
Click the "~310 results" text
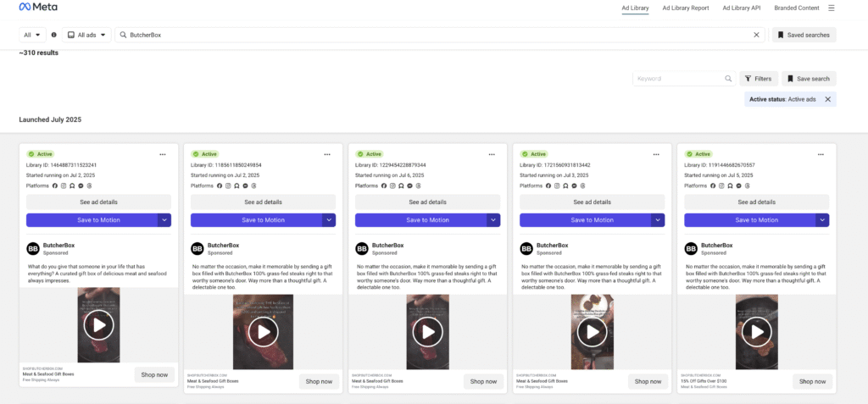tap(39, 53)
